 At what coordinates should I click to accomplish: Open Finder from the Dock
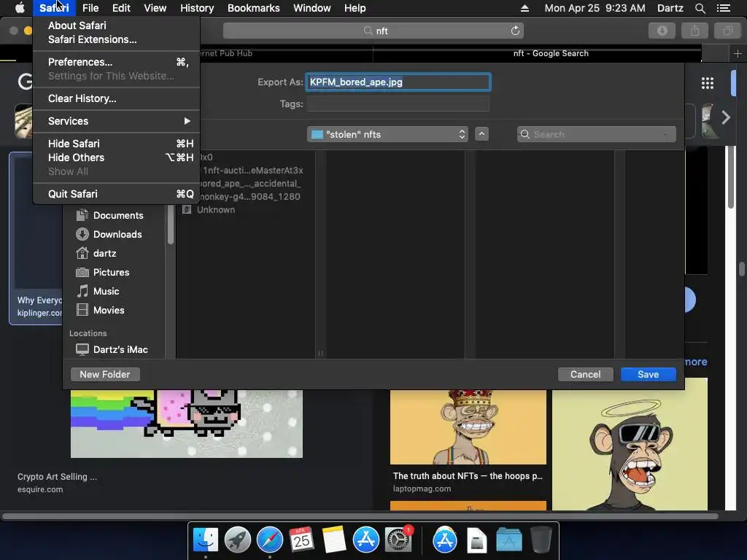tap(205, 540)
